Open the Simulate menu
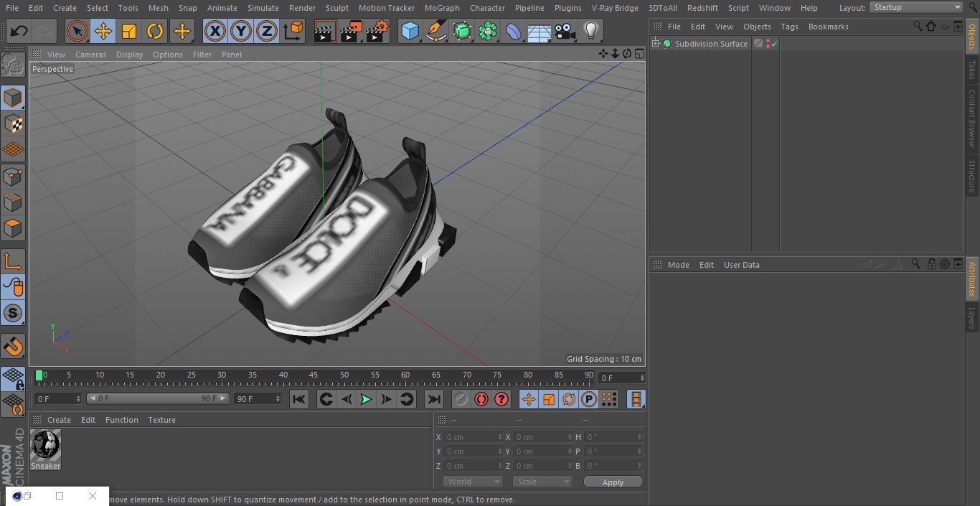This screenshot has height=506, width=980. pyautogui.click(x=263, y=8)
